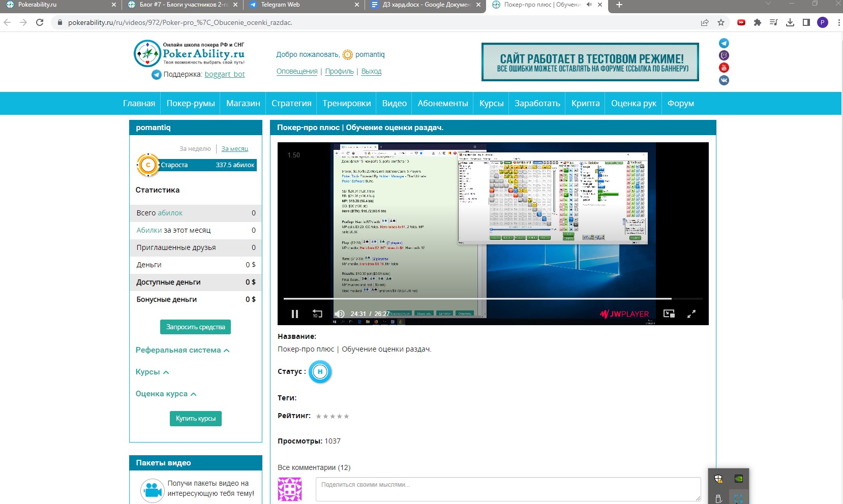Click the Н status badge

click(x=320, y=371)
